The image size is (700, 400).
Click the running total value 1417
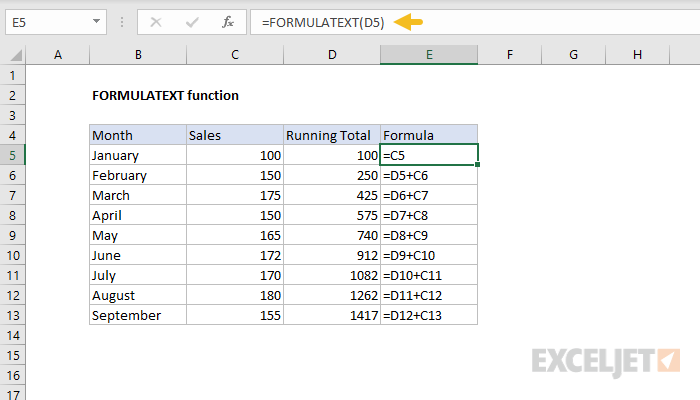pyautogui.click(x=331, y=315)
